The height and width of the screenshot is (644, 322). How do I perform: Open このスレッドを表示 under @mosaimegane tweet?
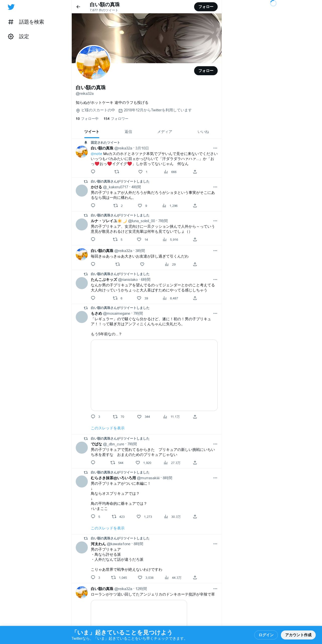(108, 428)
